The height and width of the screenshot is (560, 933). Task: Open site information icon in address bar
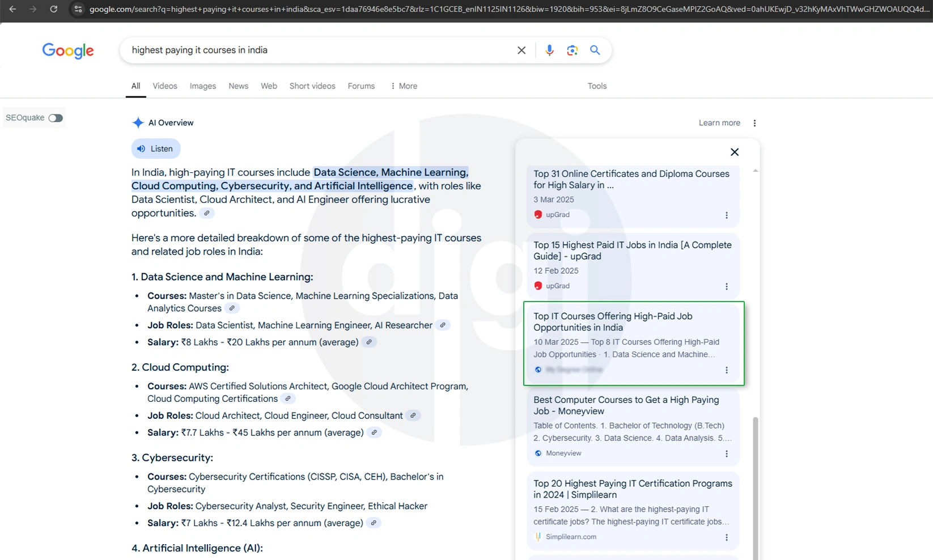[x=78, y=9]
